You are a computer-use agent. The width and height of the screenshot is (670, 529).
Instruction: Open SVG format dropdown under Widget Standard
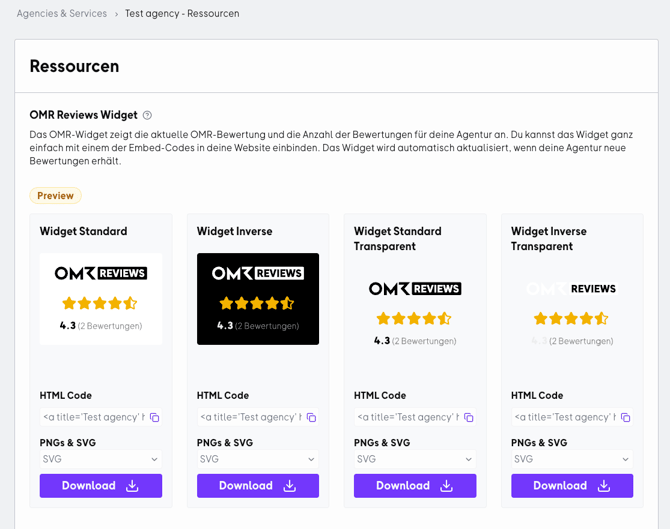click(x=100, y=459)
